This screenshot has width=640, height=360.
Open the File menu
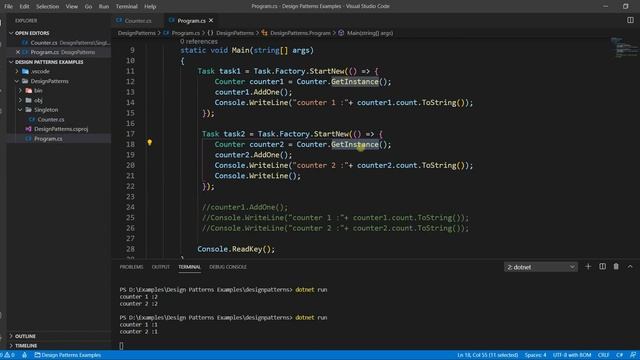click(8, 6)
